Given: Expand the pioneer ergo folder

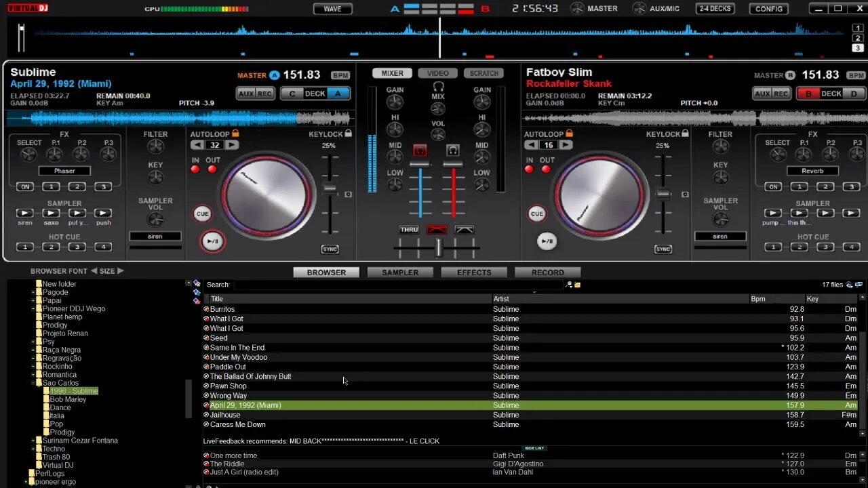Looking at the screenshot, I should click(x=26, y=482).
